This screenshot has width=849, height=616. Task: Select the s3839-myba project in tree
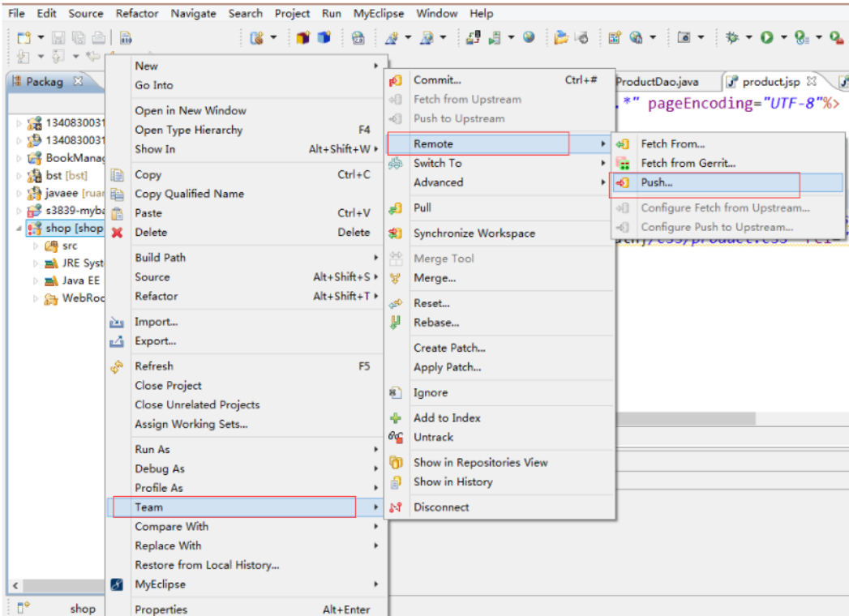(66, 211)
